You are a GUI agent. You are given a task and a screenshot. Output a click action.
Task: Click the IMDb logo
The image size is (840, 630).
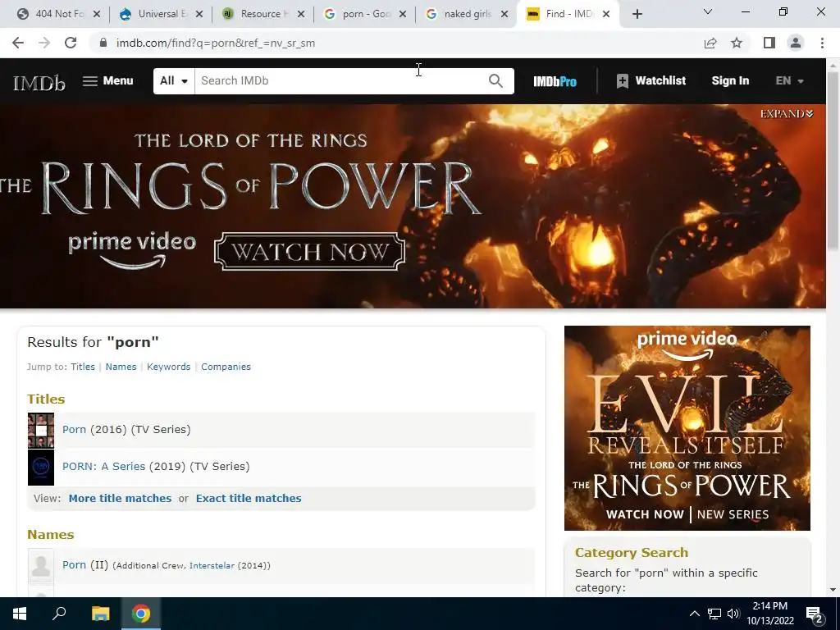39,81
